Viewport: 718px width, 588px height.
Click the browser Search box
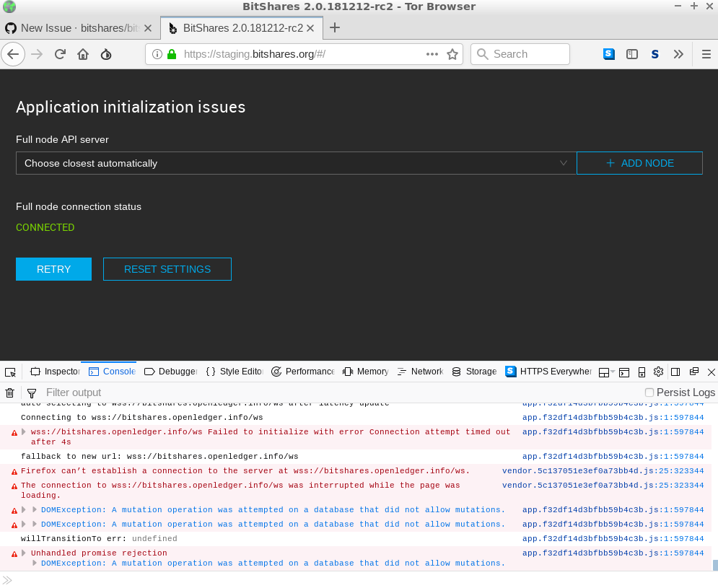[x=520, y=55]
